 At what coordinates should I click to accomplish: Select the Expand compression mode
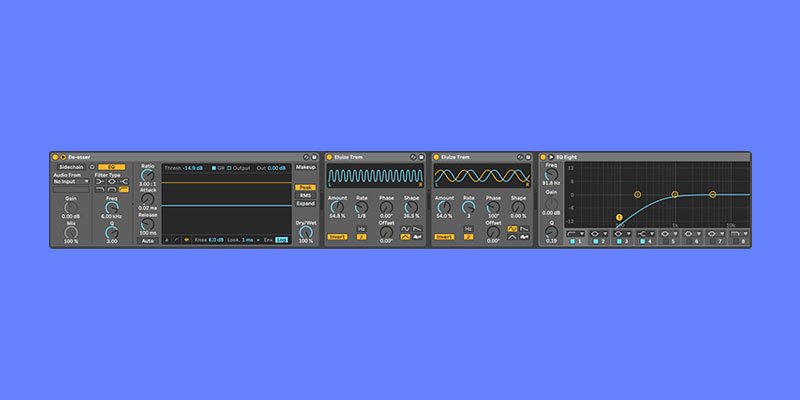pos(305,204)
